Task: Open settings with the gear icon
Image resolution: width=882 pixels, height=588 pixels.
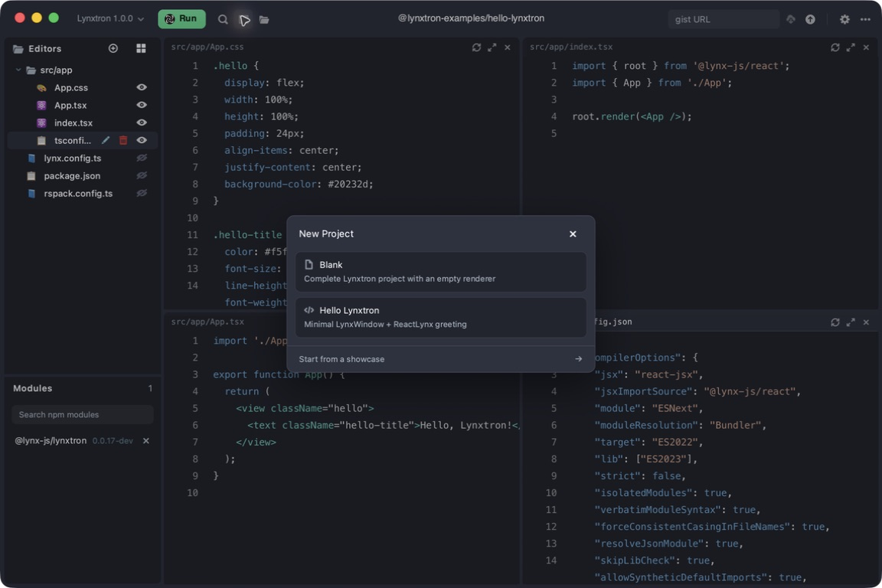Action: point(844,19)
